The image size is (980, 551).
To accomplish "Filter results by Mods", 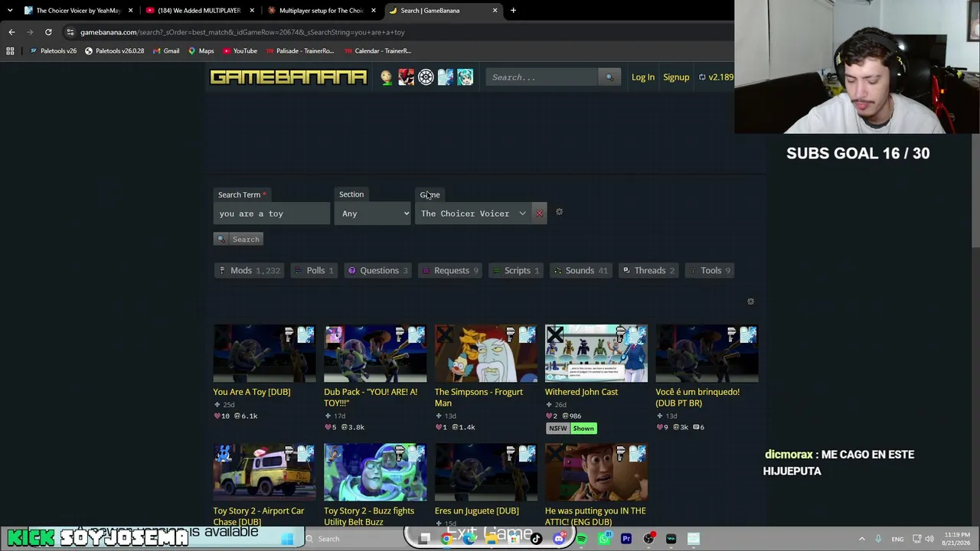I will pos(249,270).
